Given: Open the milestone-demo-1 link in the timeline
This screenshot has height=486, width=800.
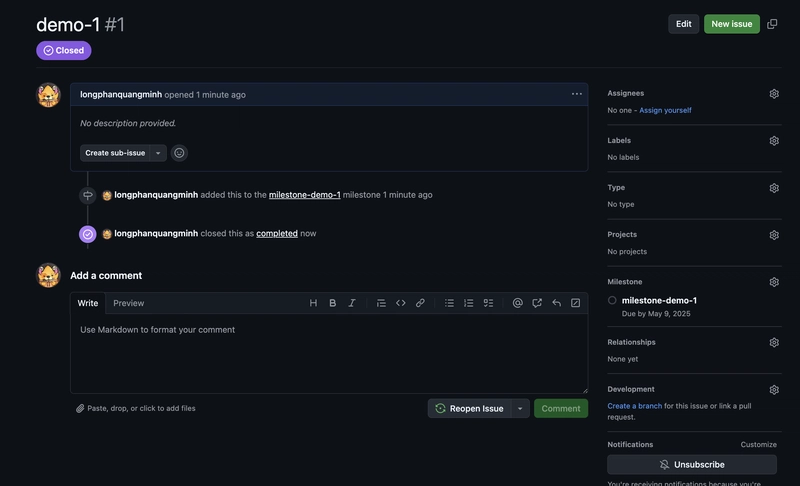Looking at the screenshot, I should [304, 195].
